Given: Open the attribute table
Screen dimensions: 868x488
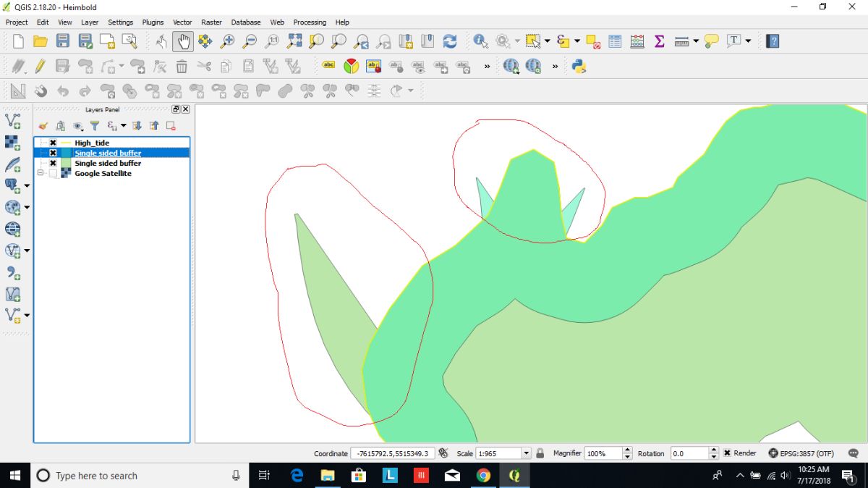Looking at the screenshot, I should [615, 41].
